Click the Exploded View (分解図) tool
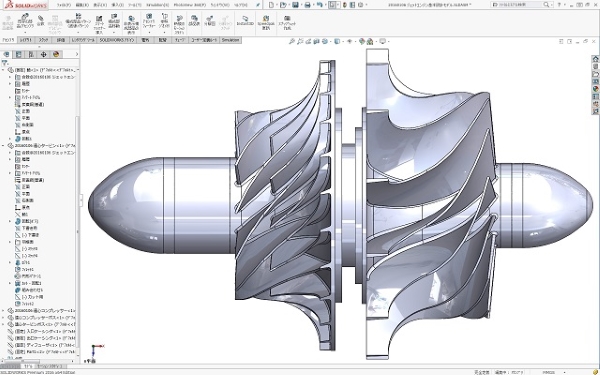The image size is (600, 375). 209,21
